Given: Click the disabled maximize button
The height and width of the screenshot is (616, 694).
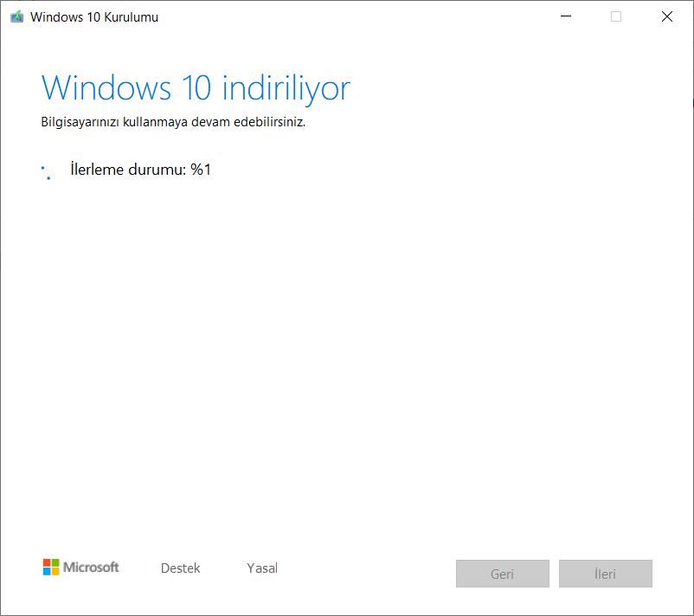Looking at the screenshot, I should [x=616, y=16].
